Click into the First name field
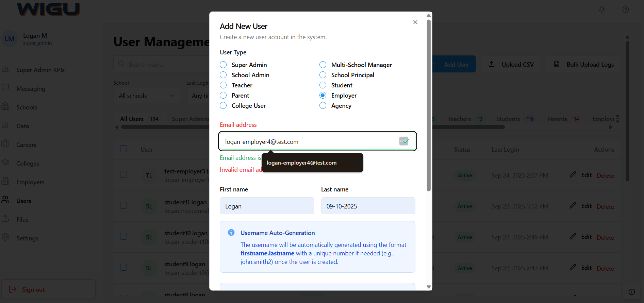This screenshot has width=644, height=303. coord(267,206)
